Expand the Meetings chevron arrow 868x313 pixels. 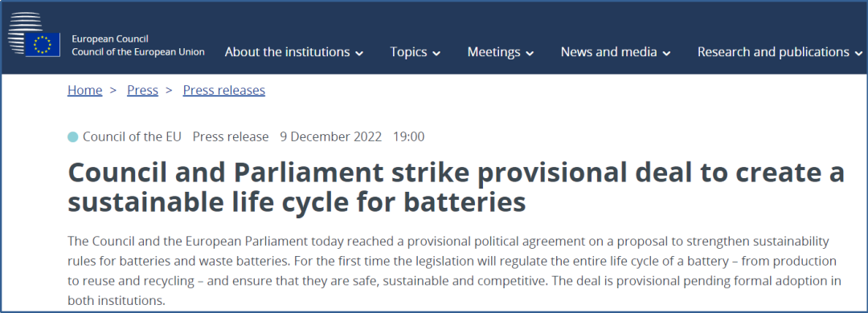pos(530,54)
